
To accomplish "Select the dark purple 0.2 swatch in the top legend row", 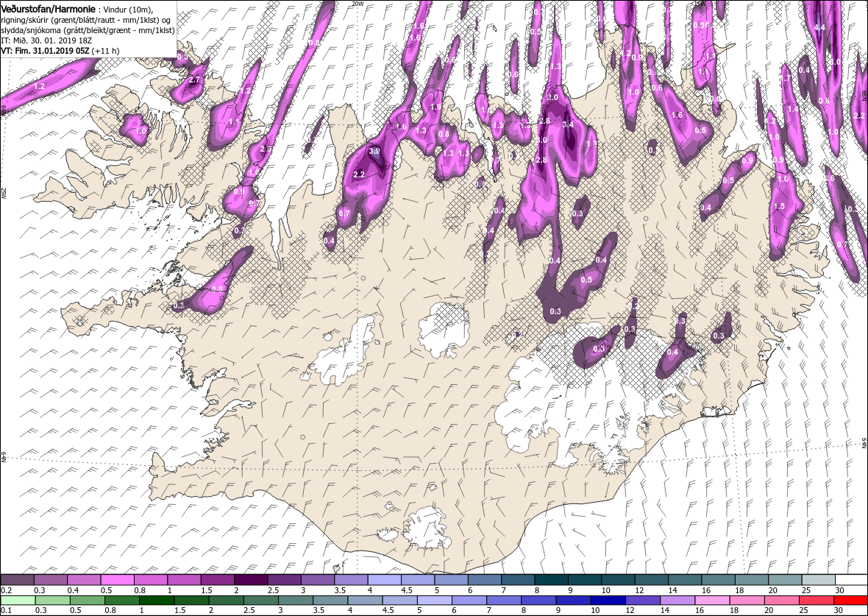I will point(17,579).
